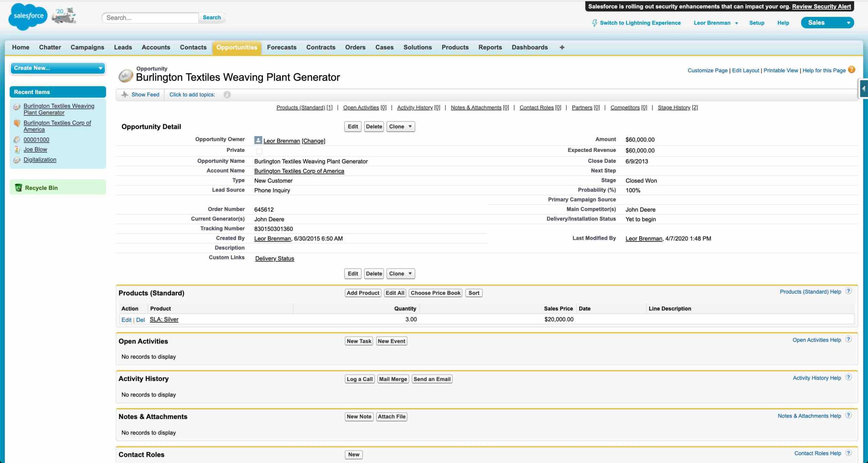Click the icon beside Digitalization recent item
868x463 pixels.
point(17,160)
